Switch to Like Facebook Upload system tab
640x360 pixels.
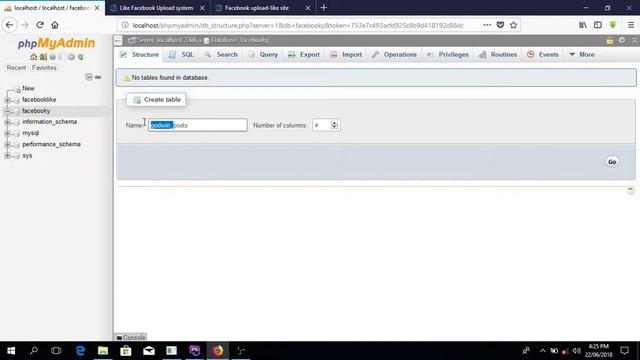156,8
